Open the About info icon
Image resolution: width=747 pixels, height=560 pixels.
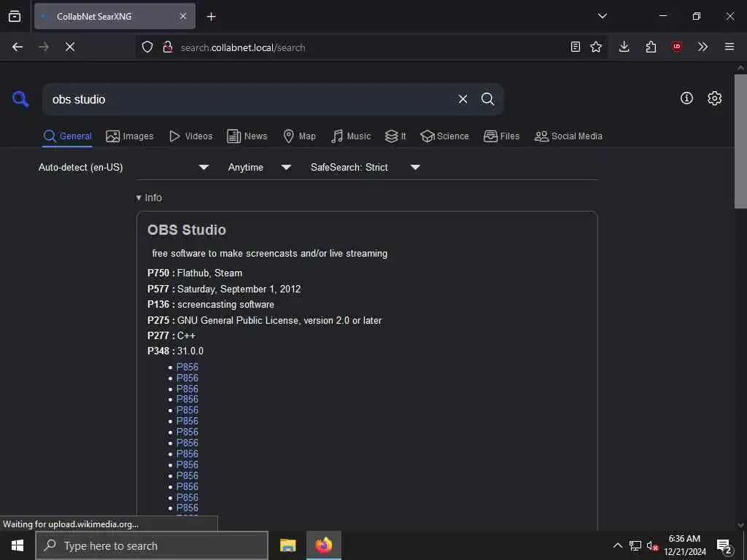(686, 98)
